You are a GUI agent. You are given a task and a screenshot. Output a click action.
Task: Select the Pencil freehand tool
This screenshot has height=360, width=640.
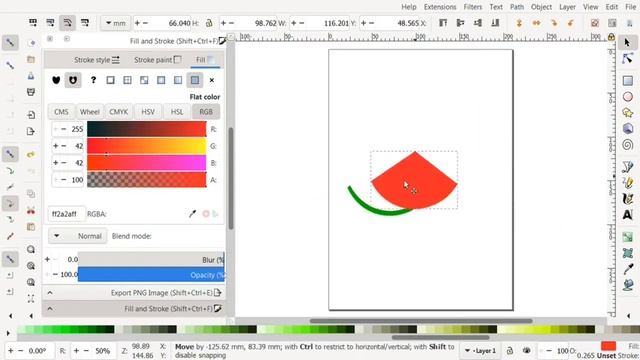pyautogui.click(x=628, y=182)
